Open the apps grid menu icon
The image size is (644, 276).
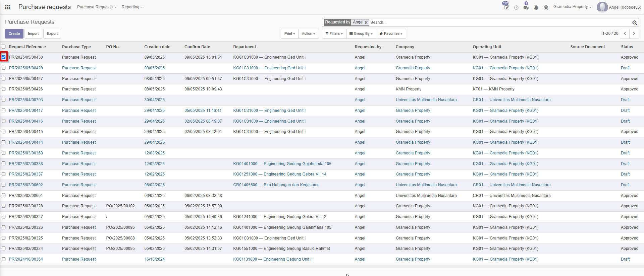click(x=7, y=7)
